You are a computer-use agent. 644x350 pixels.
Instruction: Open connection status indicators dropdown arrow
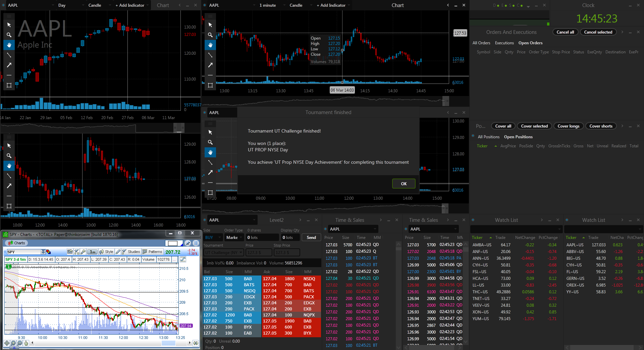pyautogui.click(x=528, y=6)
